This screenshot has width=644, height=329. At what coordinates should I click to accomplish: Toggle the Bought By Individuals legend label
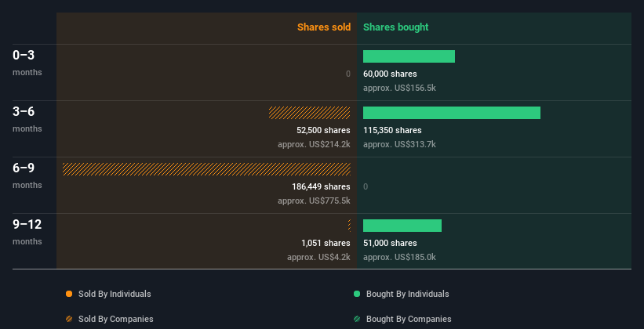[x=407, y=294]
